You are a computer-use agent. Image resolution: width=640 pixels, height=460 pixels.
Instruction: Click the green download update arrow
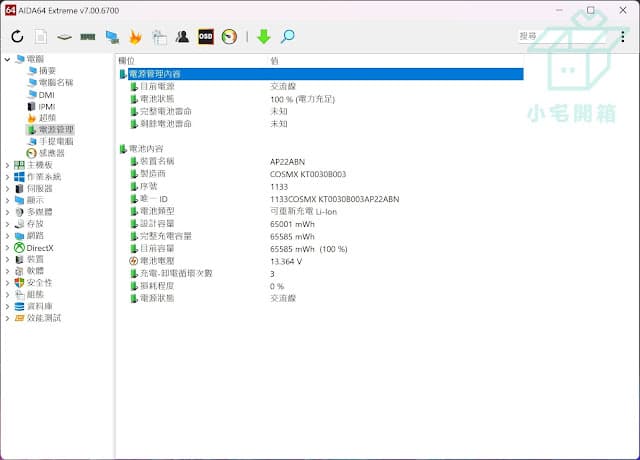pos(264,37)
